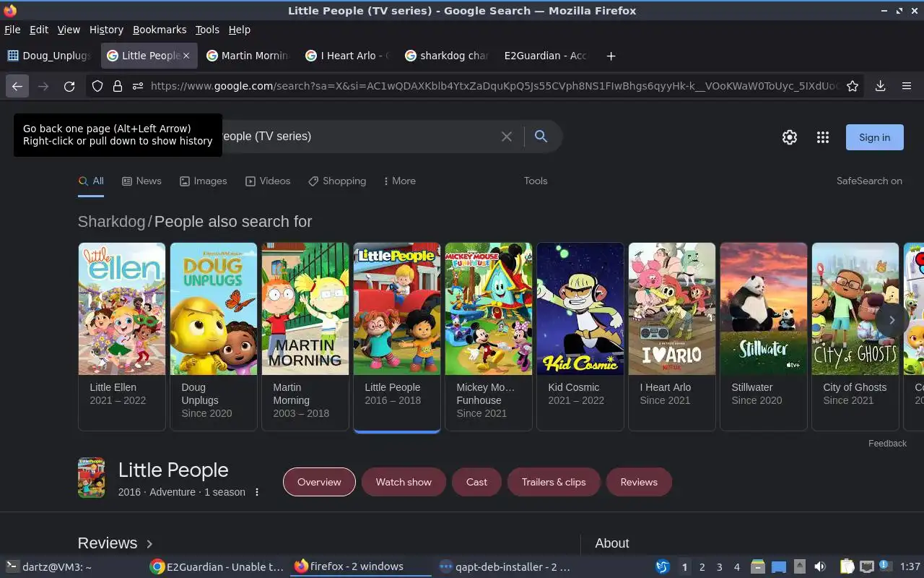Open the Stillwater show card
924x578 pixels.
coord(764,336)
